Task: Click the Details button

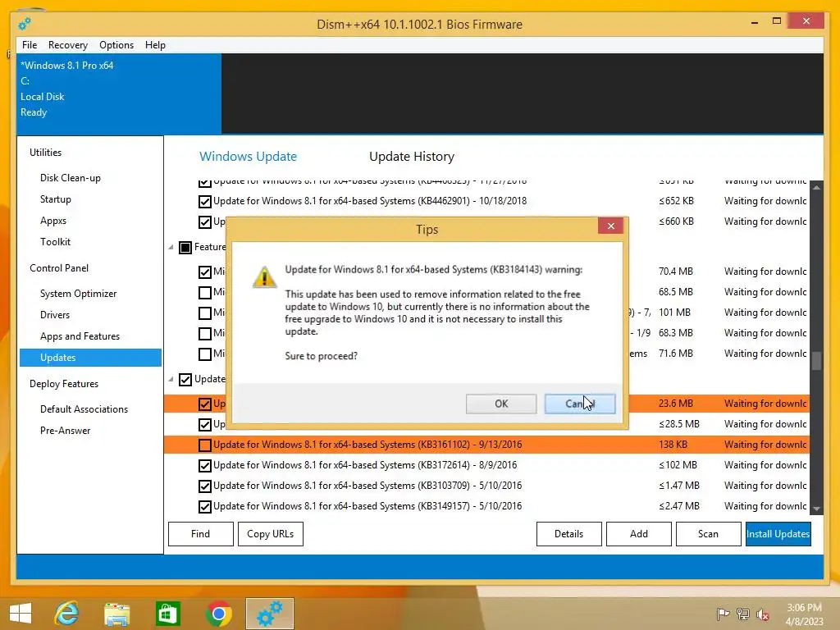Action: pyautogui.click(x=569, y=534)
